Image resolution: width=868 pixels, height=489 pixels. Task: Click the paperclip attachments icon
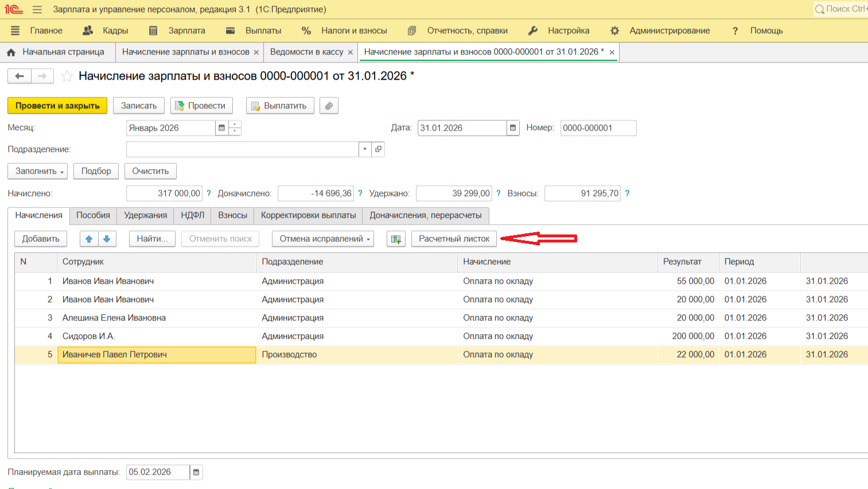(x=329, y=106)
